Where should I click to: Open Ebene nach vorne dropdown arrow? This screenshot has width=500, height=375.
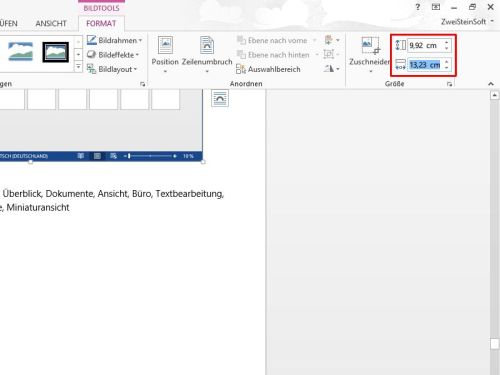(314, 40)
